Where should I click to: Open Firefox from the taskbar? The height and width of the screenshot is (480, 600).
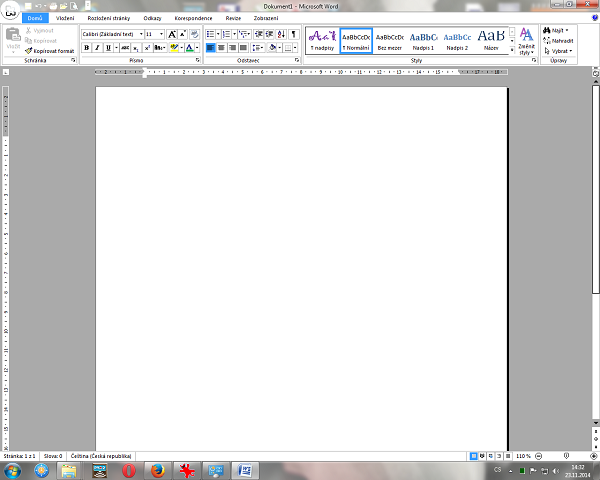(157, 469)
